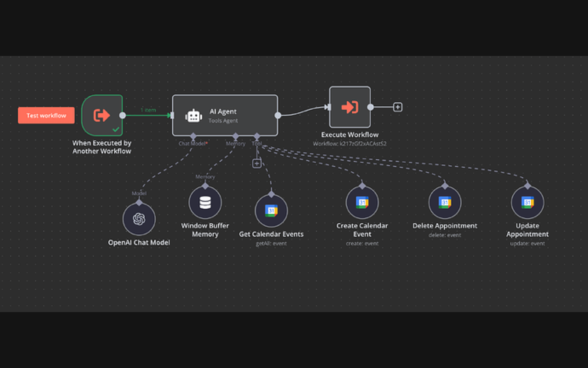588x368 pixels.
Task: Click the 'OpenAI Chat Model' label
Action: [x=139, y=243]
